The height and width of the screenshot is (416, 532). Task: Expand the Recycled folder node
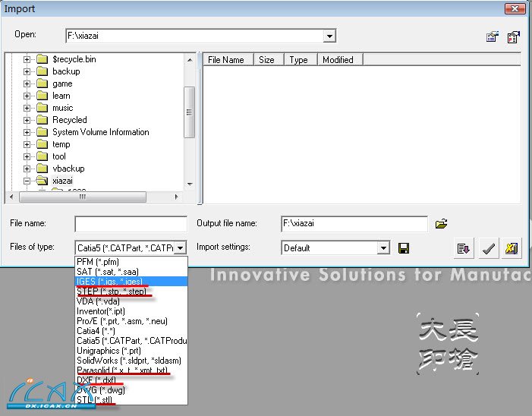pyautogui.click(x=27, y=120)
